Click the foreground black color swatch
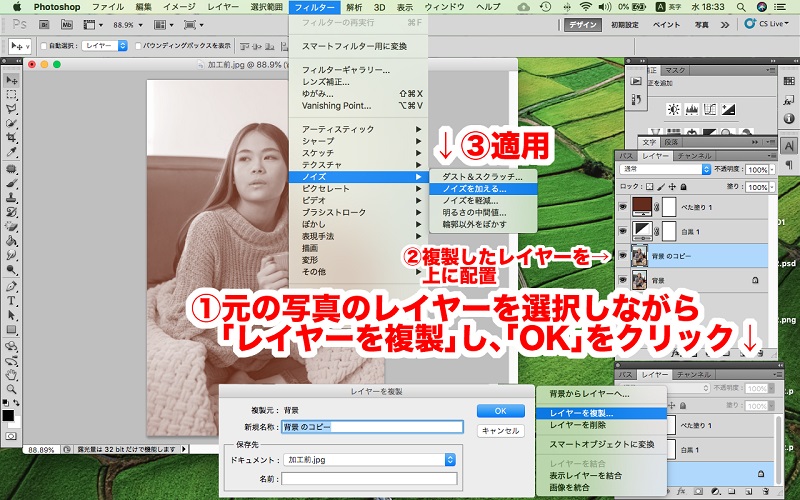The image size is (800, 500). 8,415
